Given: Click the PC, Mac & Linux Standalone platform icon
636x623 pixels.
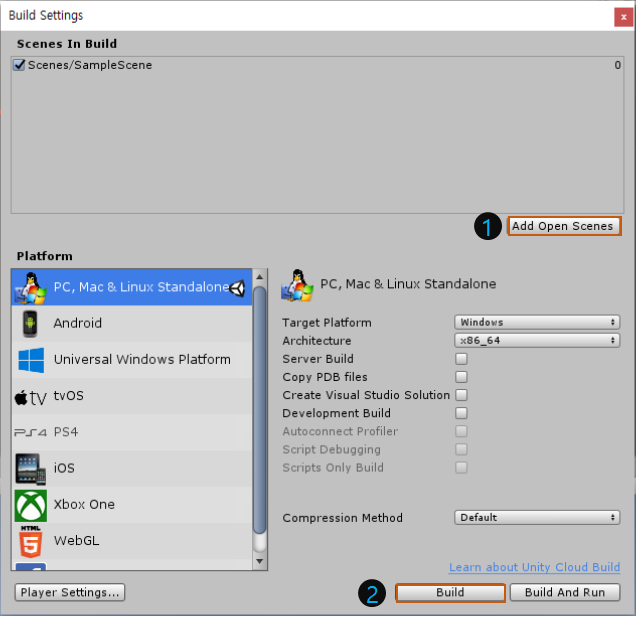Looking at the screenshot, I should tap(30, 288).
